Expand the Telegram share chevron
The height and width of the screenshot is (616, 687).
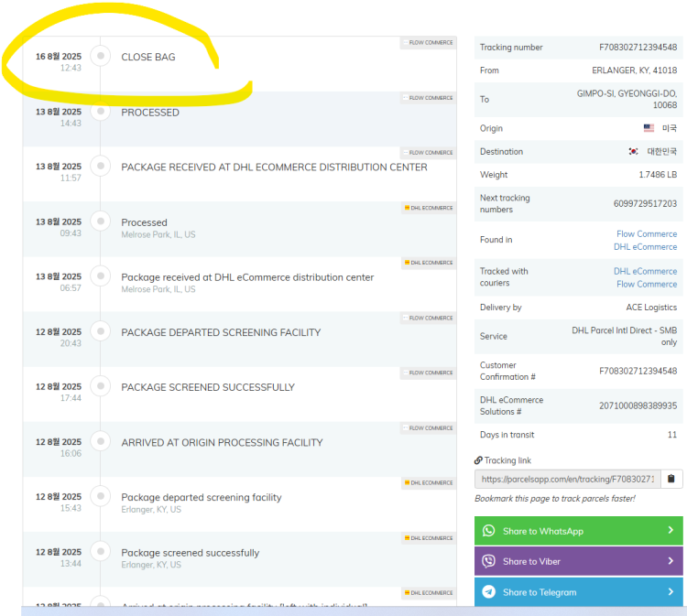[671, 591]
